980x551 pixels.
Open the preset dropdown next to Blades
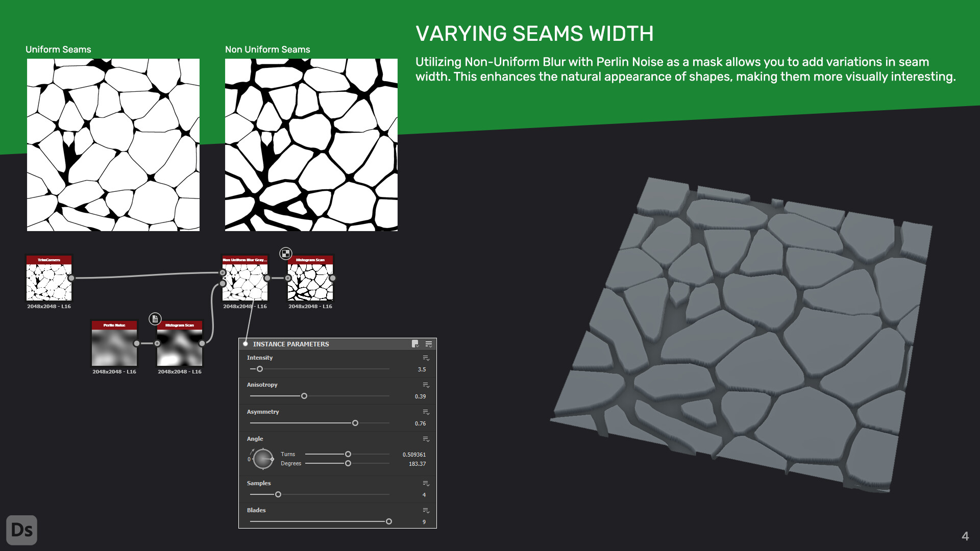(425, 511)
